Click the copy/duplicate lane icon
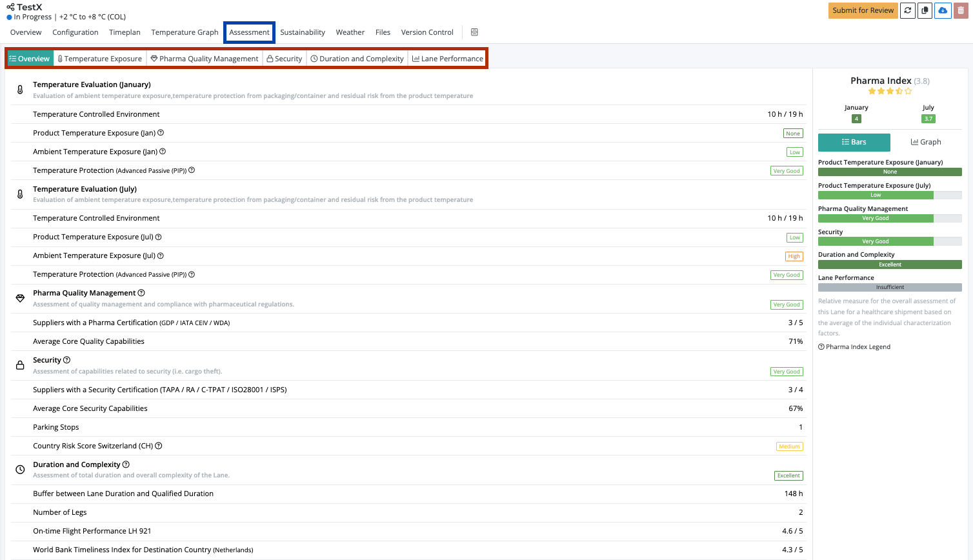Screen dimensions: 973x560 click(925, 10)
